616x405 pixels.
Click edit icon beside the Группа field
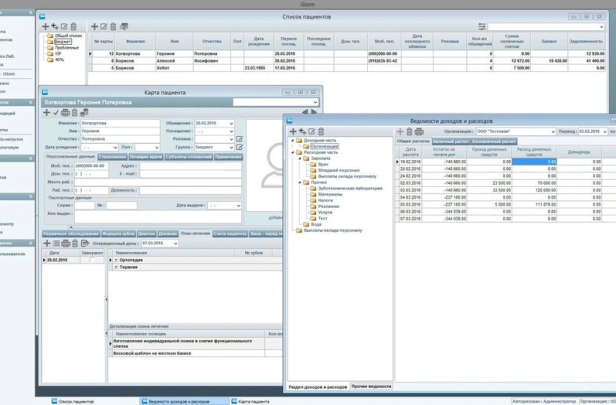[237, 145]
